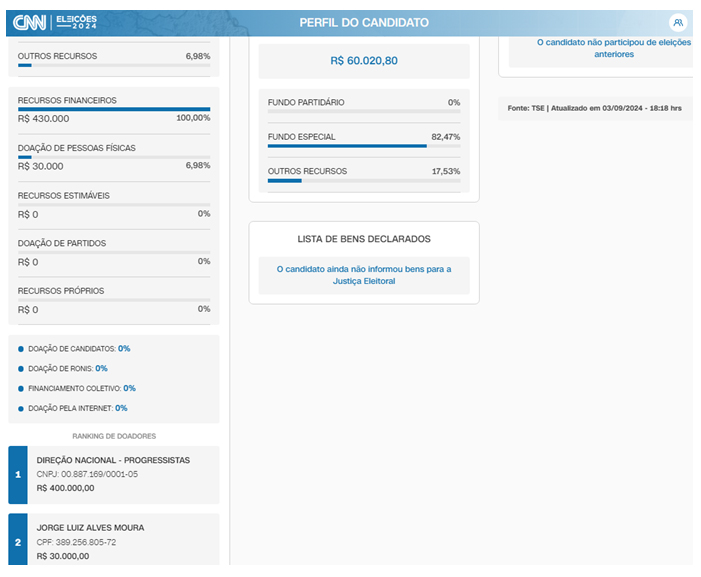The height and width of the screenshot is (577, 701).
Task: Click the CNN logo in the header
Action: [29, 21]
